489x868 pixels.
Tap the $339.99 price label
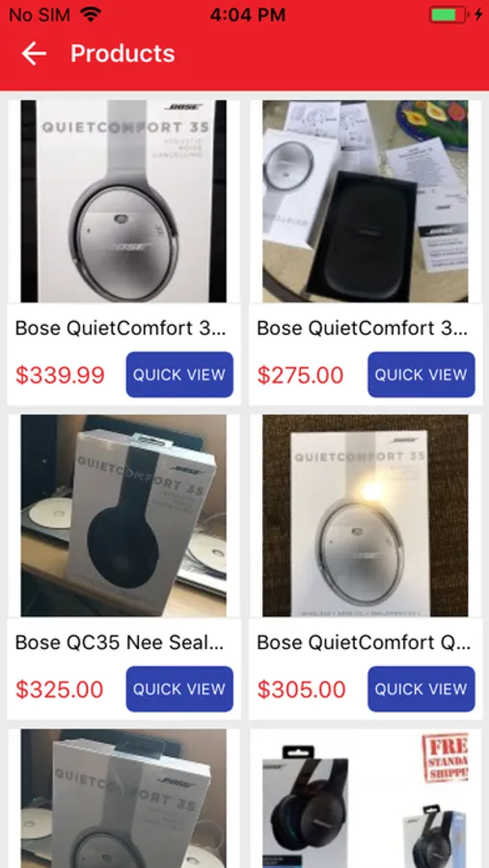[60, 375]
